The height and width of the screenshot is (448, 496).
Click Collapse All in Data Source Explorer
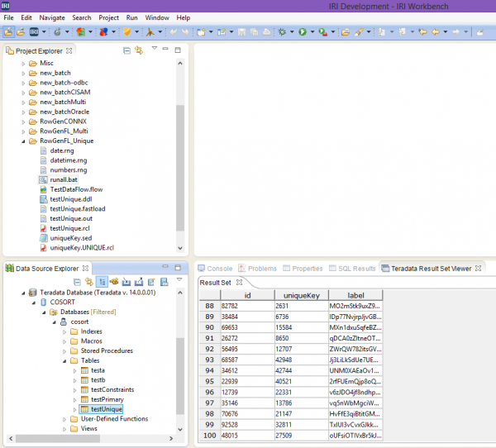pos(77,282)
